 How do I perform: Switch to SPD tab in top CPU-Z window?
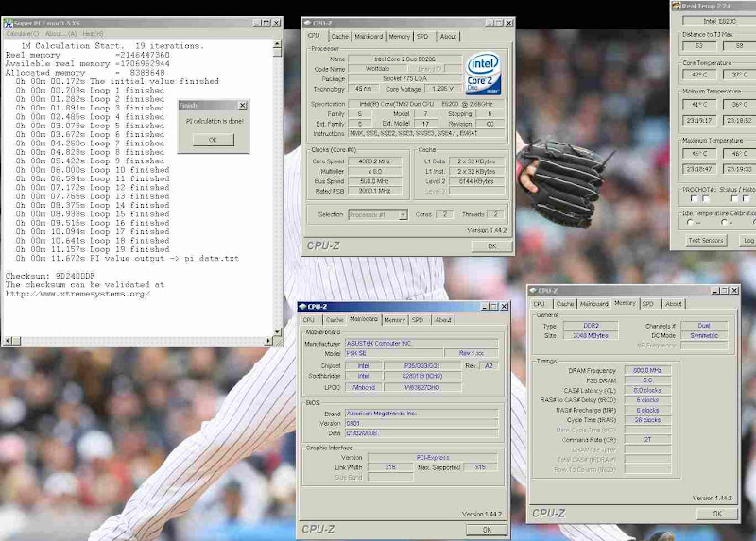pyautogui.click(x=422, y=37)
